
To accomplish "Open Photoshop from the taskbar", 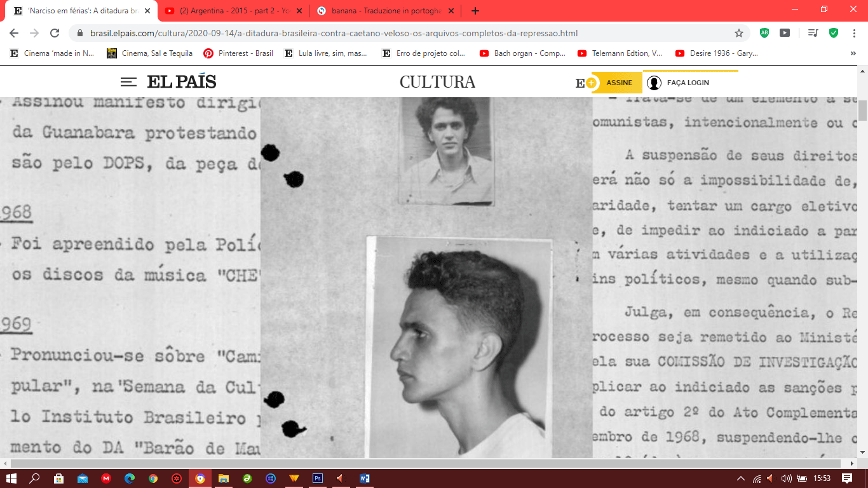I will click(317, 478).
